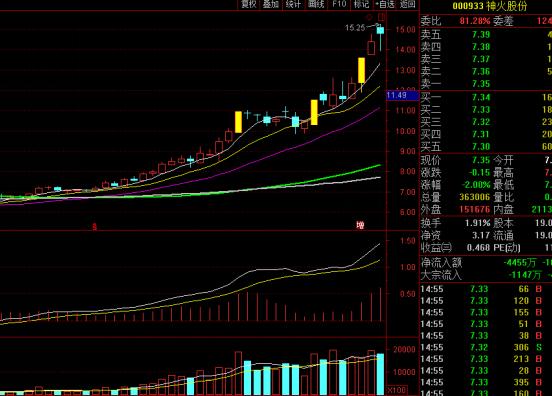Click the 净流入额 -4455万 value
Viewport: 552px width, 396px height.
point(520,263)
